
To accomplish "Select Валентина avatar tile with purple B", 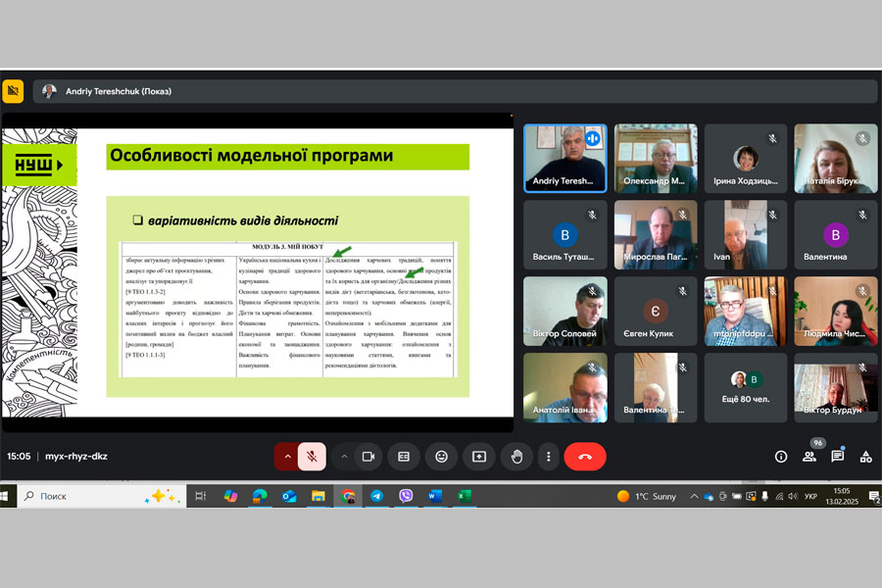I will tap(835, 234).
